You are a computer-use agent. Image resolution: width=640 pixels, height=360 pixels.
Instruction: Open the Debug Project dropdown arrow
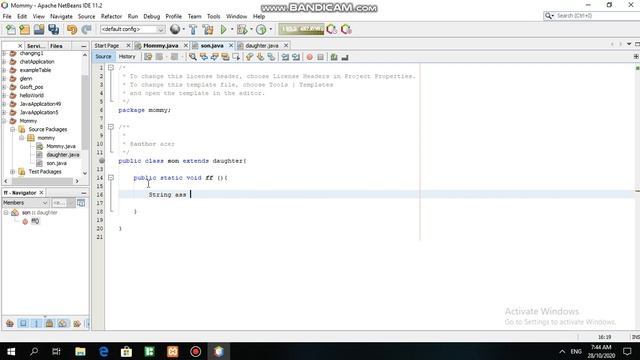[x=251, y=29]
